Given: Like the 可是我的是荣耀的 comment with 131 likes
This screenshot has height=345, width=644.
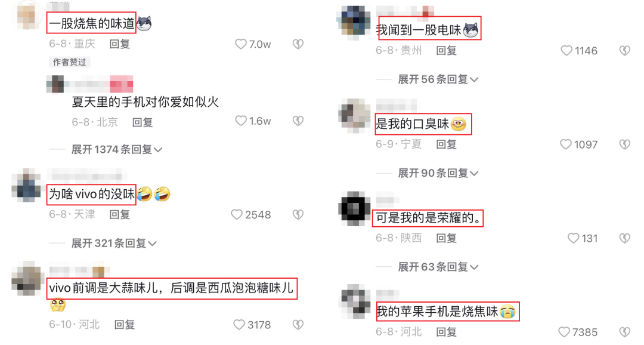Looking at the screenshot, I should click(574, 238).
